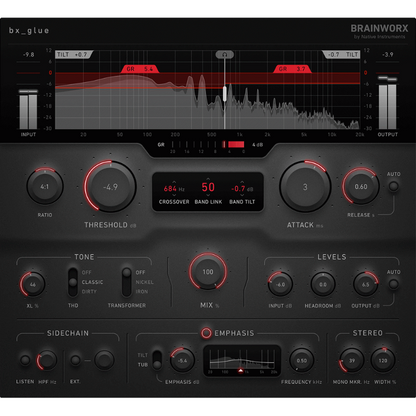
Task: Click the gain reduction meter bar
Action: 208,144
